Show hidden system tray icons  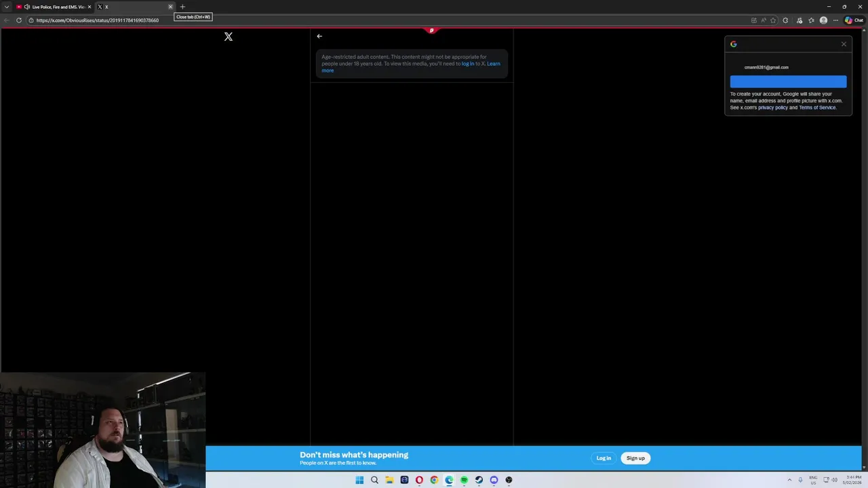point(790,480)
